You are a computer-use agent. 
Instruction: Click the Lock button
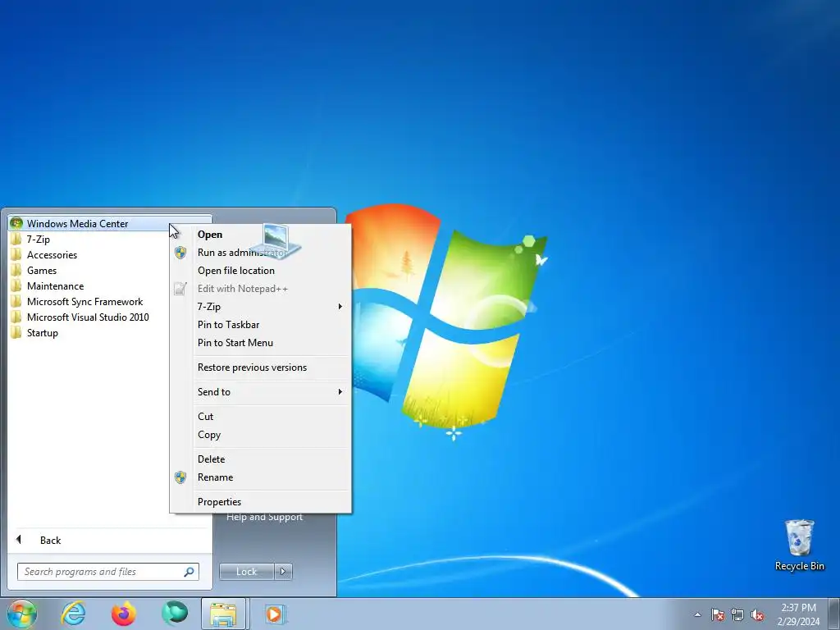(246, 572)
